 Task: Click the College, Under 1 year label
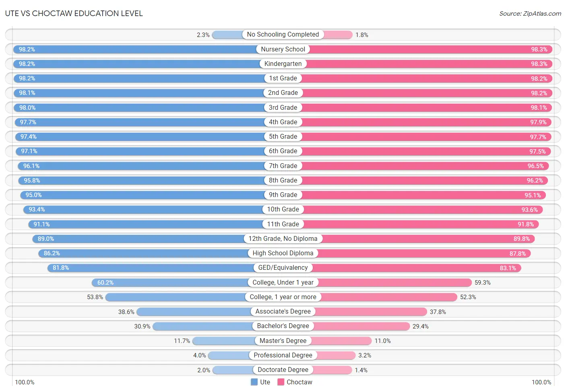[x=283, y=282]
